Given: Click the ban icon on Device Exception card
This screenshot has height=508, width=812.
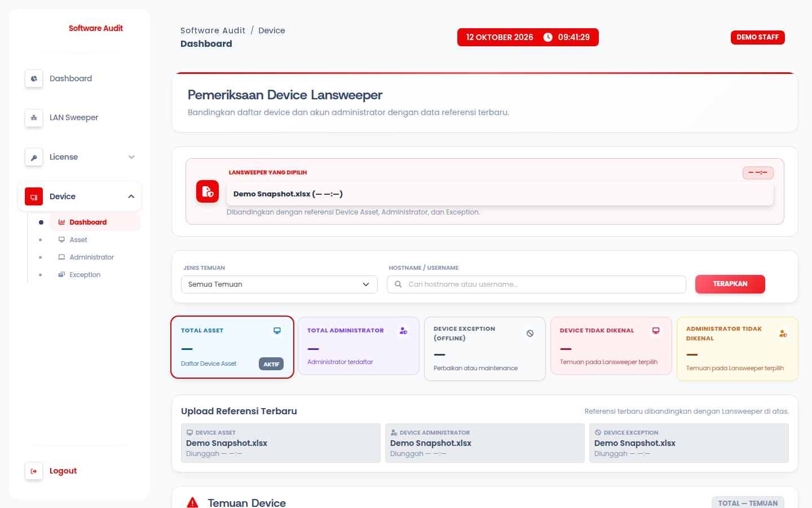Looking at the screenshot, I should [x=530, y=334].
